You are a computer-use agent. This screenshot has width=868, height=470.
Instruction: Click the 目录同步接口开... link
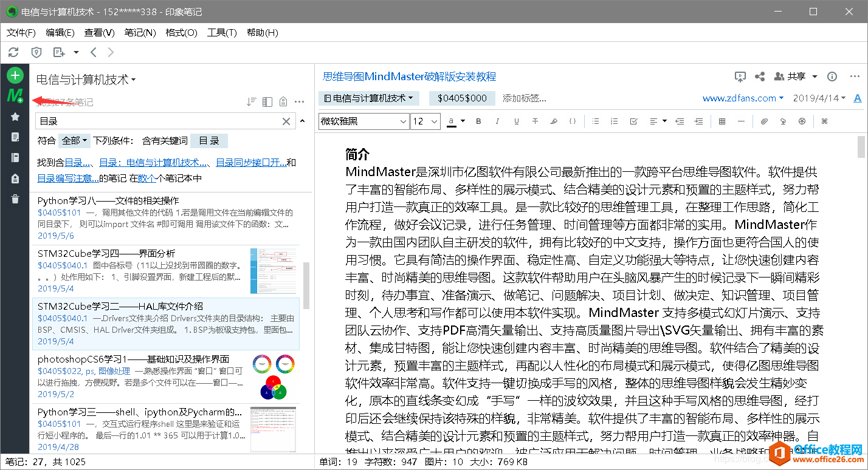251,163
